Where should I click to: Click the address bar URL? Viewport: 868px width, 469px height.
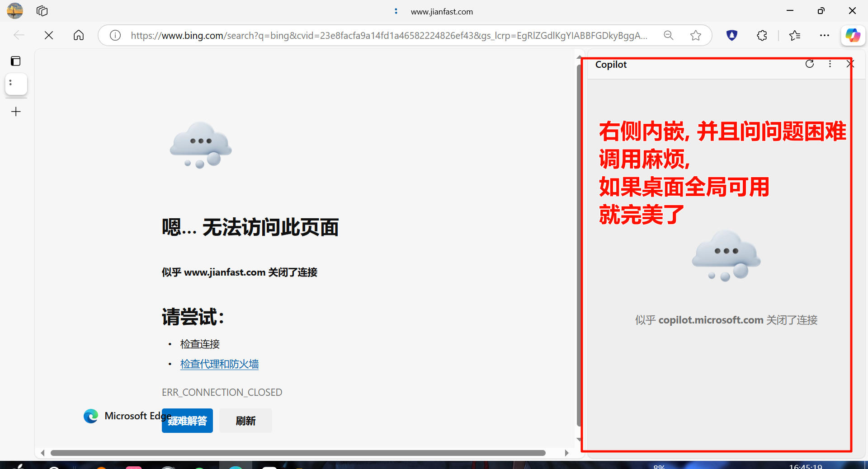point(389,35)
